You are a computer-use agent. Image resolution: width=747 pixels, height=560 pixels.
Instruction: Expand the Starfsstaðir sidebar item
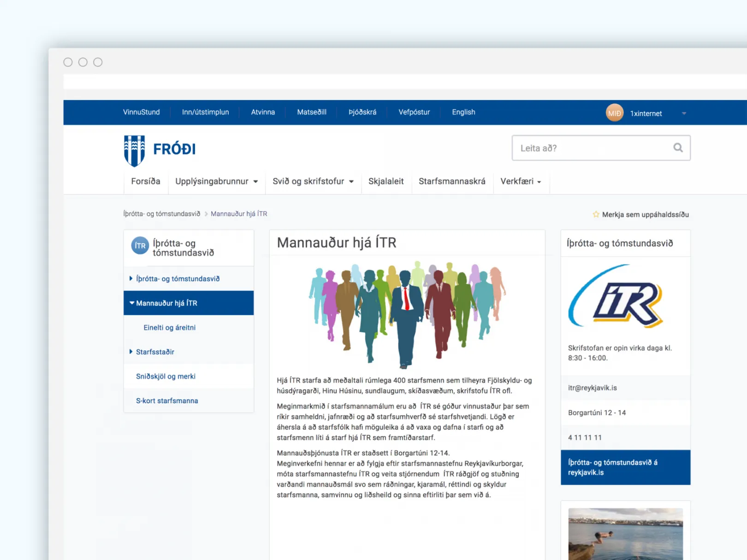tap(155, 352)
